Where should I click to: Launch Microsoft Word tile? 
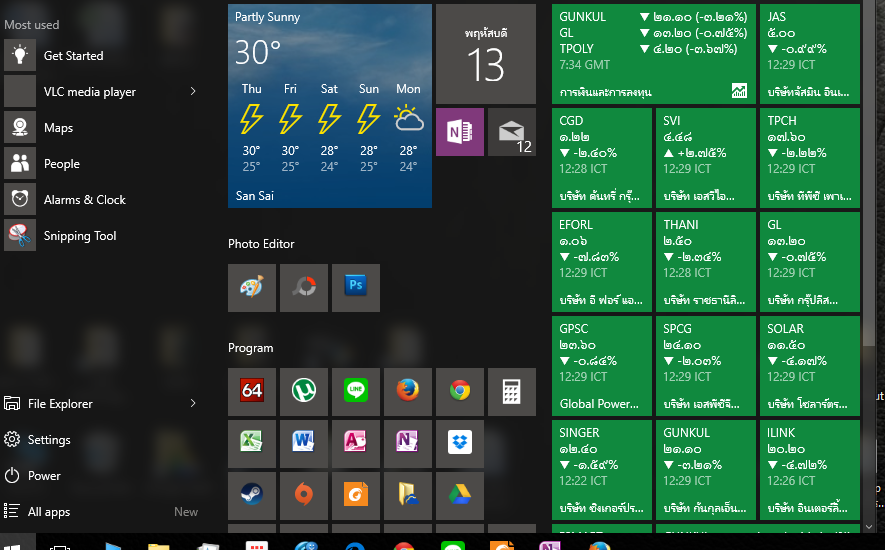[304, 444]
